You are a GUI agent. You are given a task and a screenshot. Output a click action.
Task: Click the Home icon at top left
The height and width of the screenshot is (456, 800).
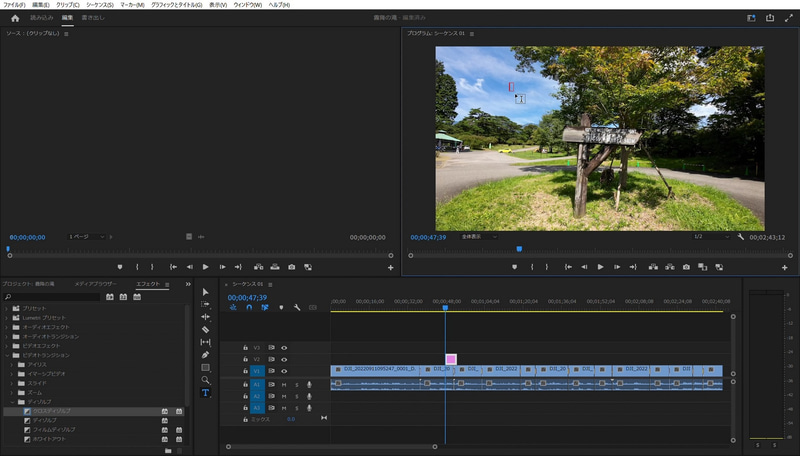14,18
